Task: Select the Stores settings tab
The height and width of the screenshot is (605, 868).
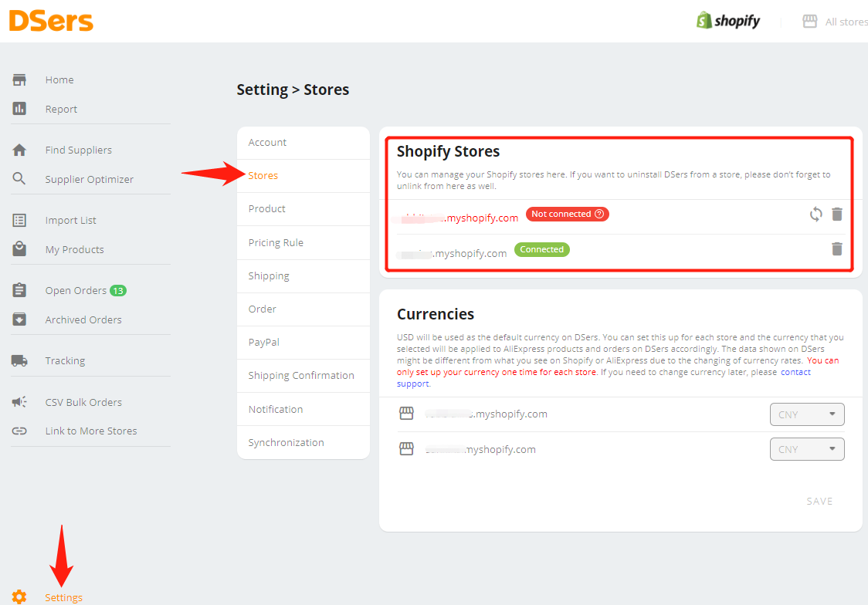Action: 303,176
